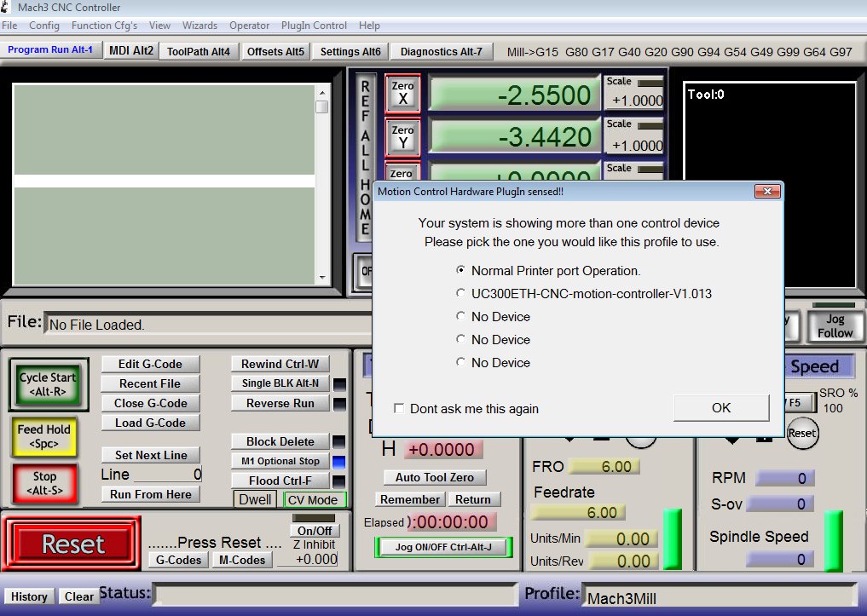
Task: Click Close G-Code button
Action: (x=150, y=403)
